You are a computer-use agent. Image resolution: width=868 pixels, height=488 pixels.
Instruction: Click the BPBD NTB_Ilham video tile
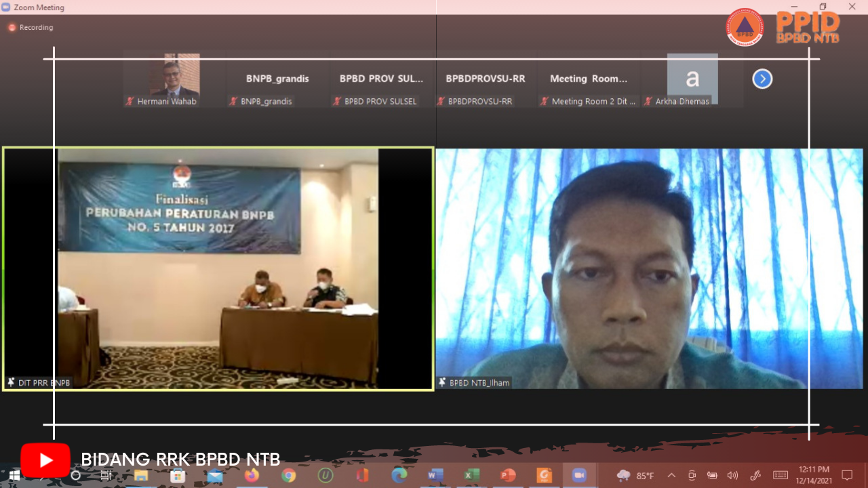coord(649,268)
